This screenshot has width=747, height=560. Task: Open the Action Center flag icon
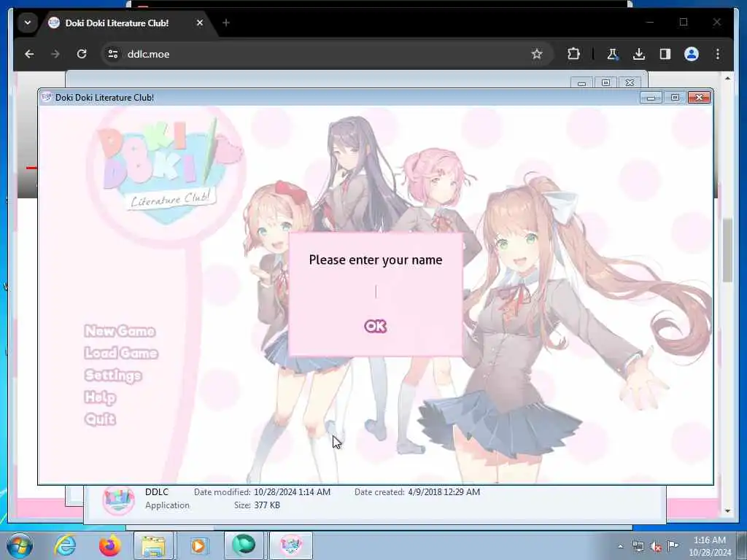point(673,545)
